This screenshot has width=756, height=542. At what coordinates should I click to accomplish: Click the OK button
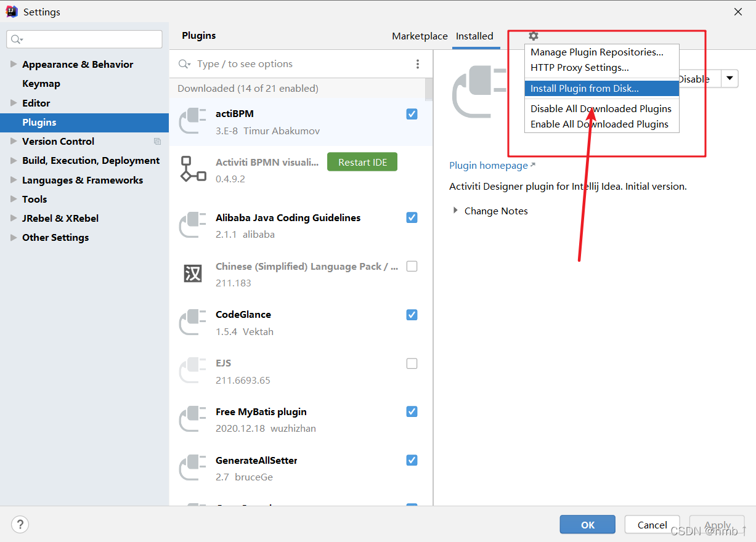[588, 525]
